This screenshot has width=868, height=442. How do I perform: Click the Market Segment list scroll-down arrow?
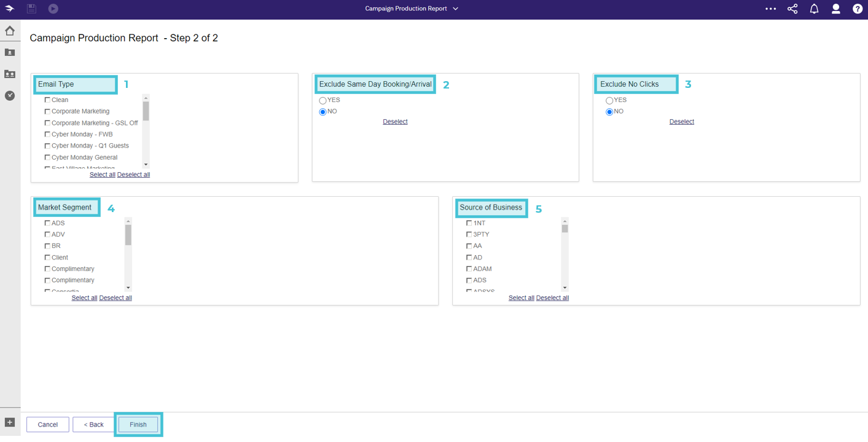[x=128, y=287]
